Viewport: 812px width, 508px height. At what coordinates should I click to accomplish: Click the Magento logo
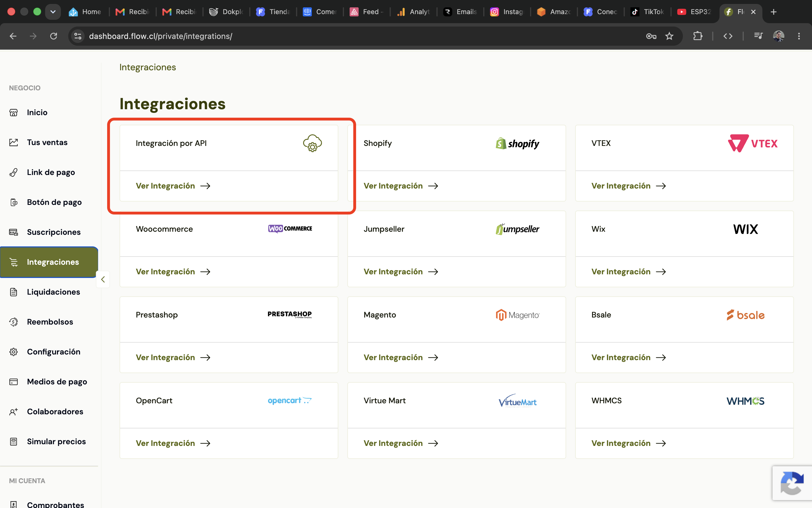point(517,315)
